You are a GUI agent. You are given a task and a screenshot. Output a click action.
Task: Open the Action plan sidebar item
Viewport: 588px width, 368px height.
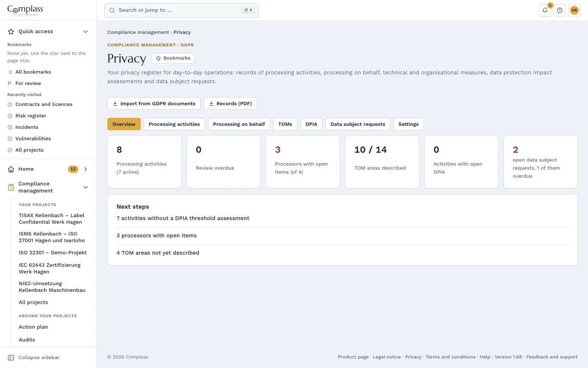pyautogui.click(x=33, y=327)
